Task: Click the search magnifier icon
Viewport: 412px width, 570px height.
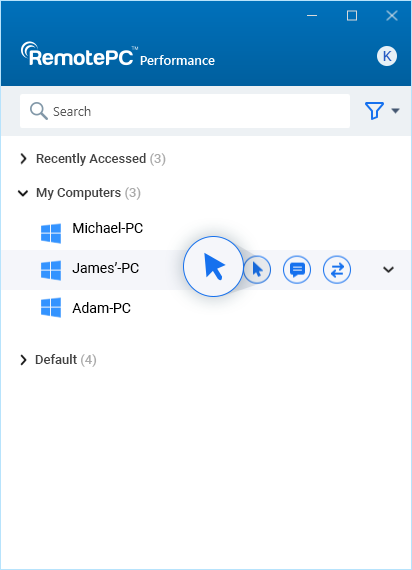Action: [x=39, y=111]
